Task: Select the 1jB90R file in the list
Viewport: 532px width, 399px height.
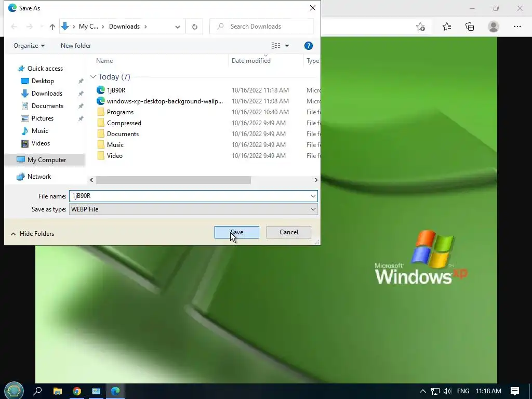Action: pyautogui.click(x=116, y=90)
